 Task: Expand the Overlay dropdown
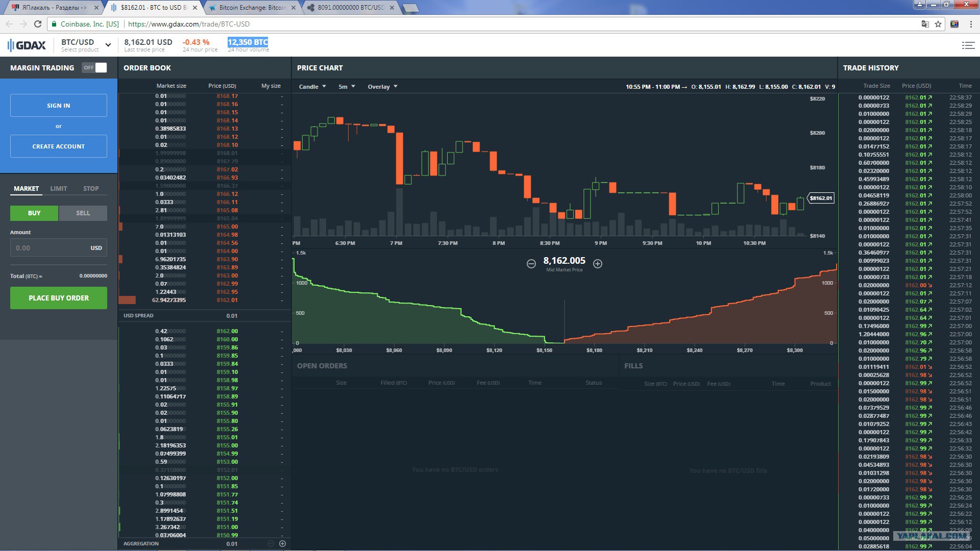(382, 87)
